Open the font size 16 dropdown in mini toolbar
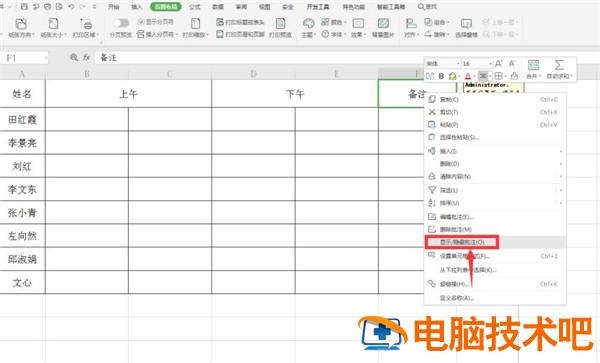This screenshot has height=363, width=600. pyautogui.click(x=490, y=63)
